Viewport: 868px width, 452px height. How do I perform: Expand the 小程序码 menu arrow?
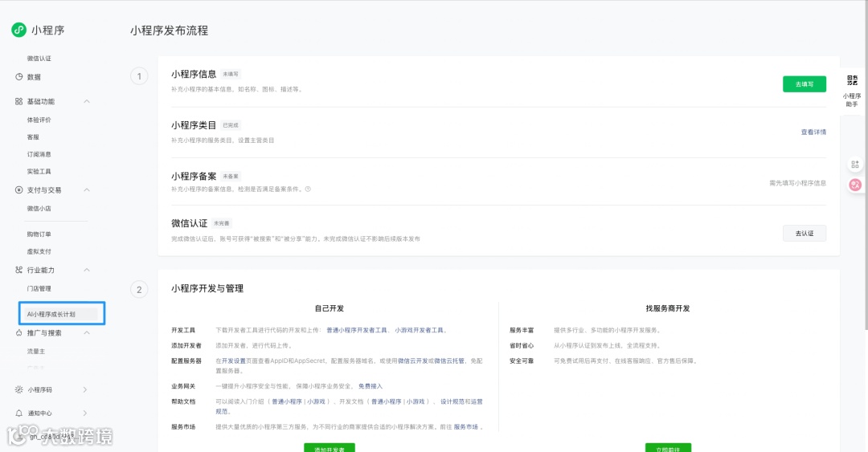tap(84, 389)
